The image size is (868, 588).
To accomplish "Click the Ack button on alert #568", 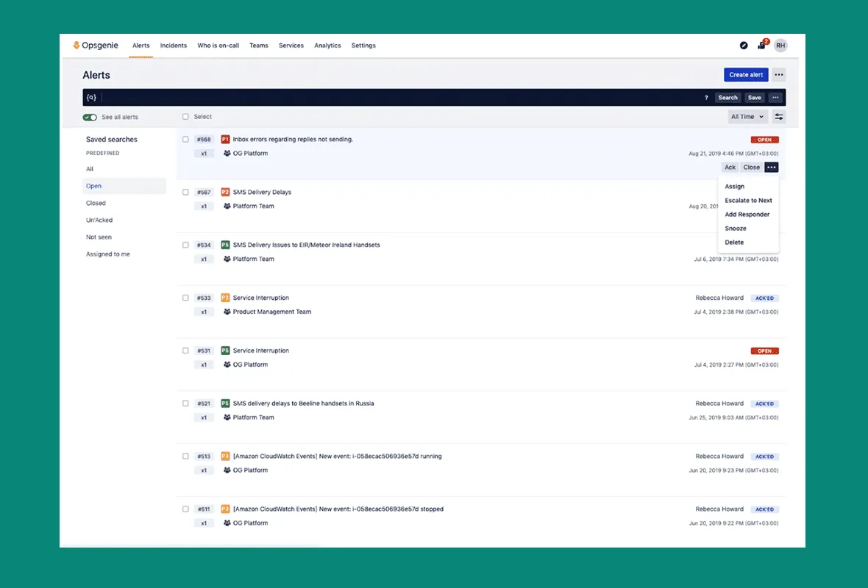I will (x=730, y=168).
